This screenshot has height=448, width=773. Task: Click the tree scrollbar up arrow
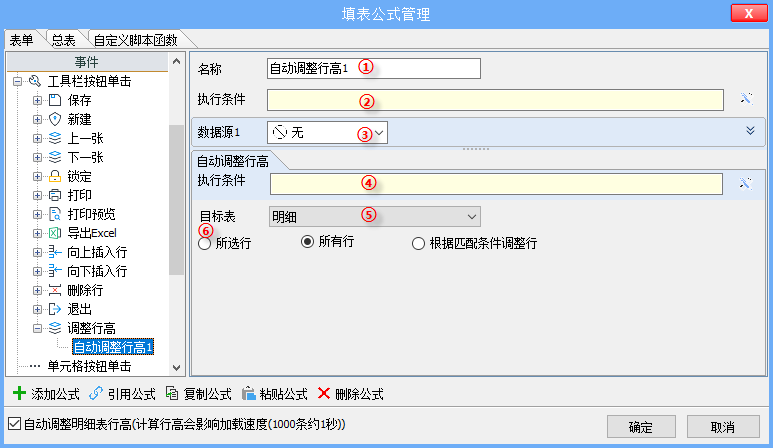(x=176, y=62)
